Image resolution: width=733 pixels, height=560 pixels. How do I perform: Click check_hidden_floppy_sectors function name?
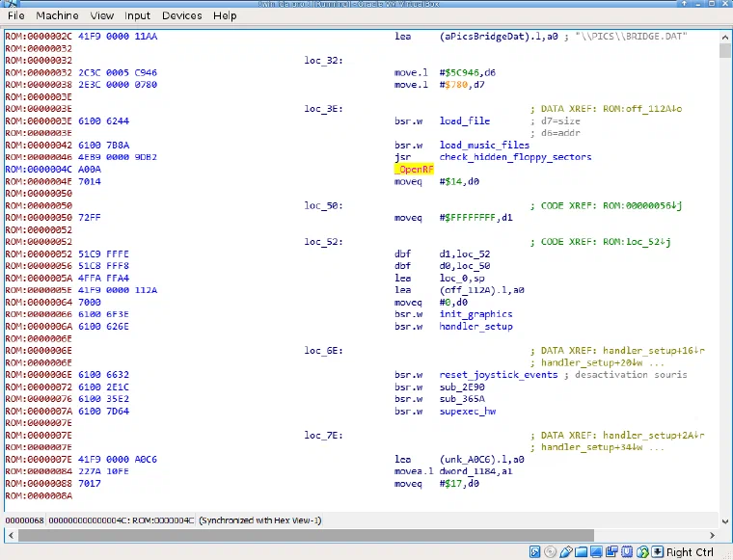coord(515,157)
